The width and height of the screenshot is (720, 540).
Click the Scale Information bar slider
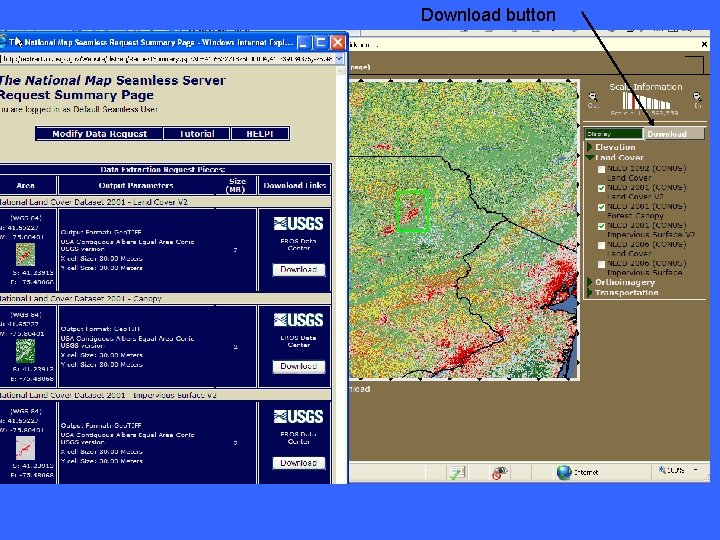(x=646, y=101)
